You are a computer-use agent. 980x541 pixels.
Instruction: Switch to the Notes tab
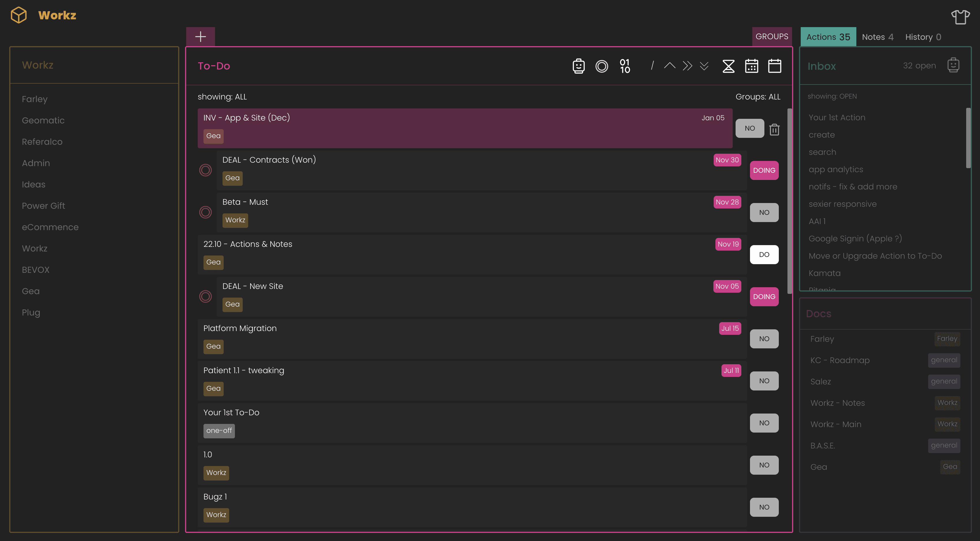point(877,37)
